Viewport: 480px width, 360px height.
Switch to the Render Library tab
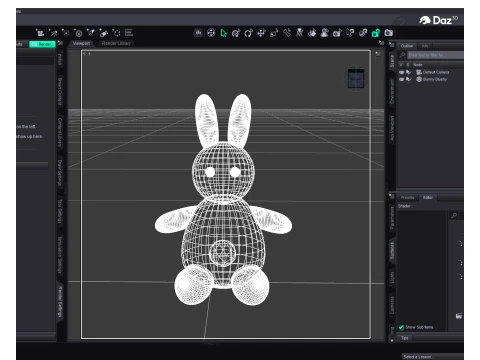[x=116, y=43]
